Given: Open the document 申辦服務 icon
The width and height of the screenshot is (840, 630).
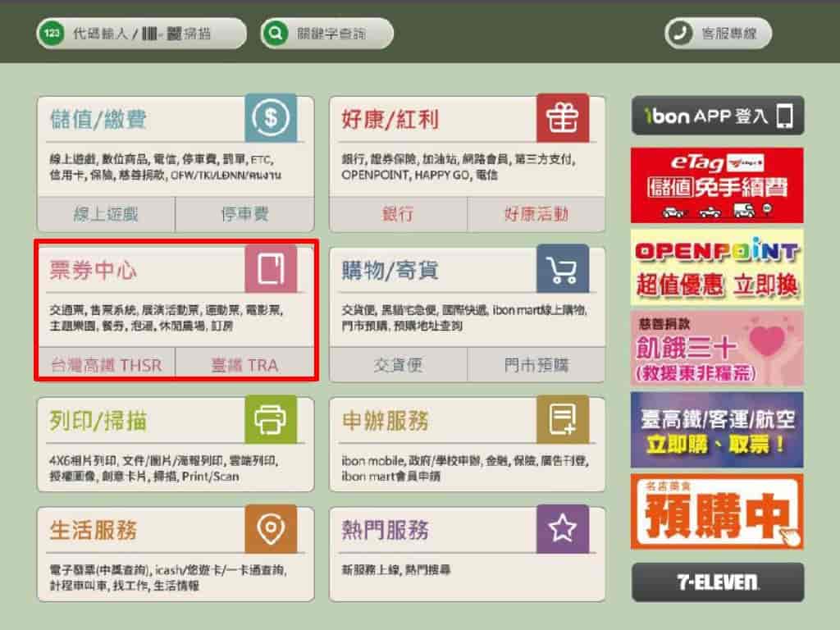Looking at the screenshot, I should (x=563, y=419).
